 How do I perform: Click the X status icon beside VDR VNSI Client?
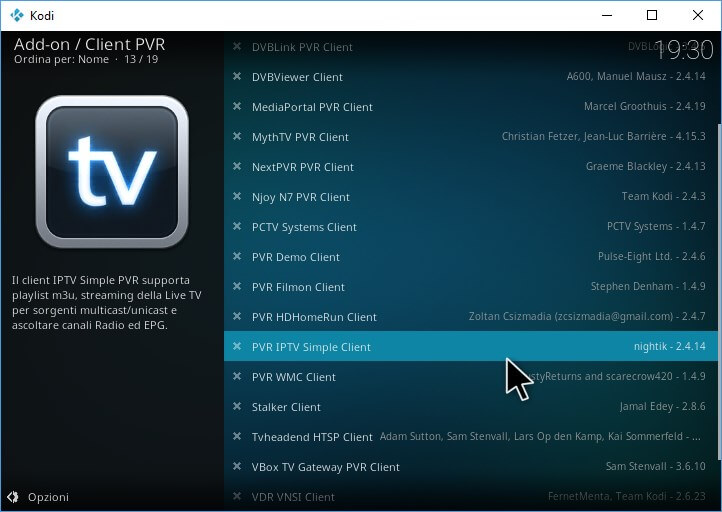click(237, 496)
